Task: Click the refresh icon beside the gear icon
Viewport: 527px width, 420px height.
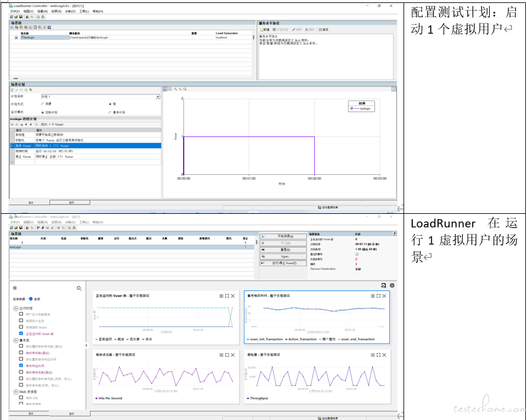Action: pyautogui.click(x=383, y=285)
